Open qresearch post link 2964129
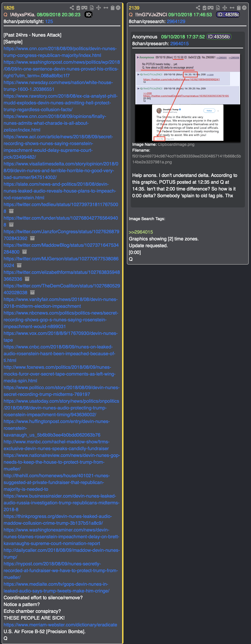Viewport: 251px width, 644px height. point(176,21)
